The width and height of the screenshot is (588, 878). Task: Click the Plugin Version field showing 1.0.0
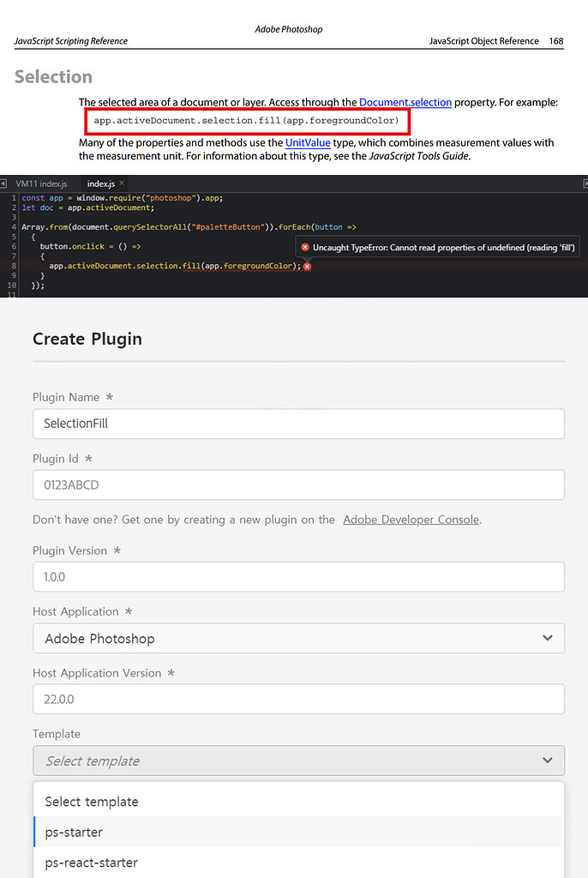pos(298,576)
